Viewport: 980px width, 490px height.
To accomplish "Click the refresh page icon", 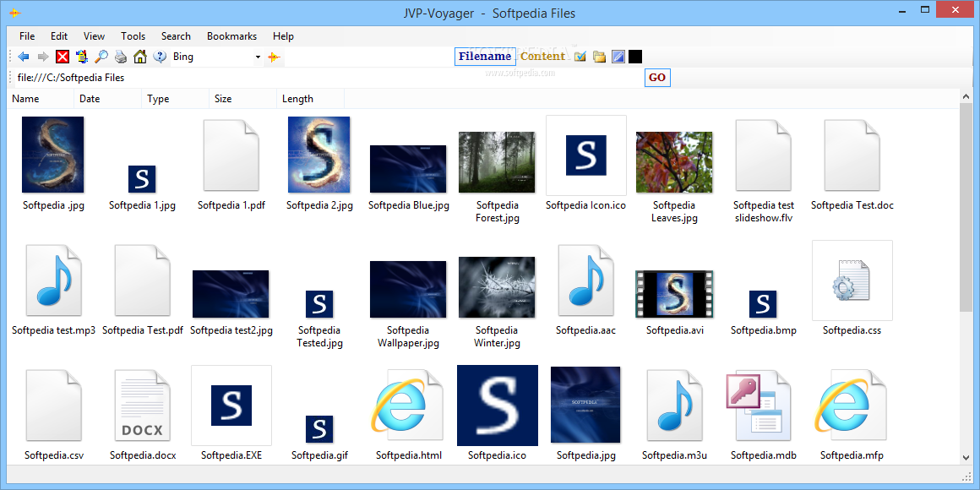I will [x=82, y=57].
